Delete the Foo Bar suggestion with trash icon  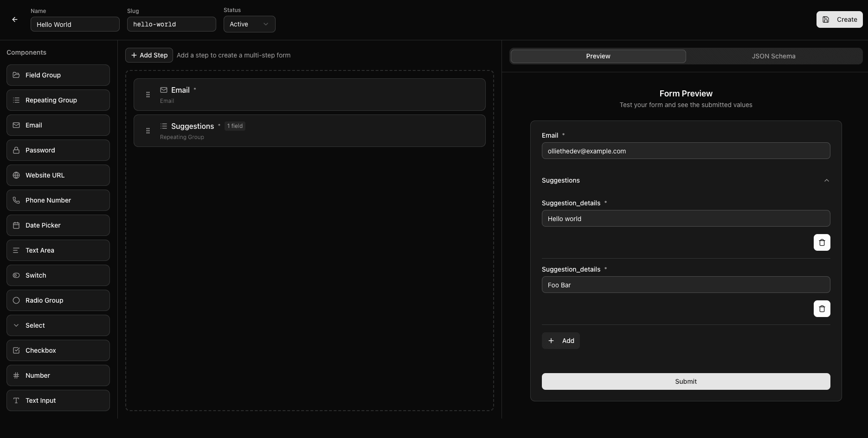[822, 309]
